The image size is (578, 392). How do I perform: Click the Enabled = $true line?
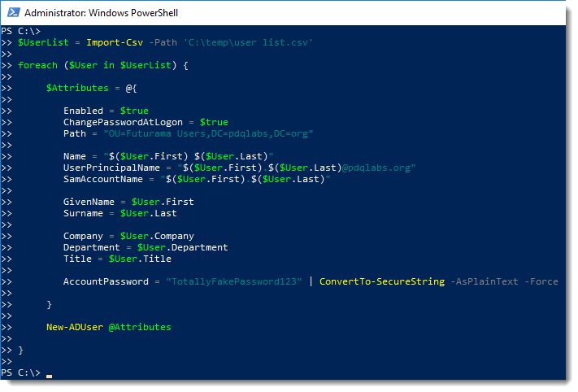point(106,111)
